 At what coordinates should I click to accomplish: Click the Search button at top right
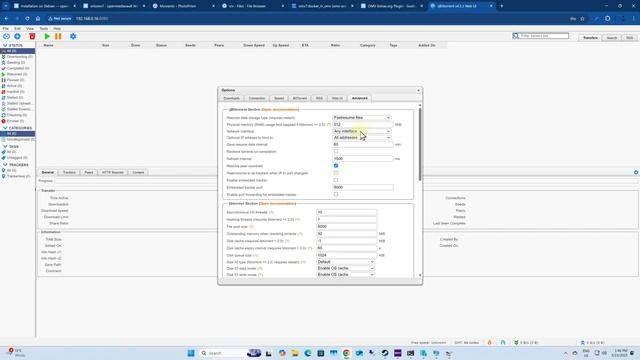[611, 38]
